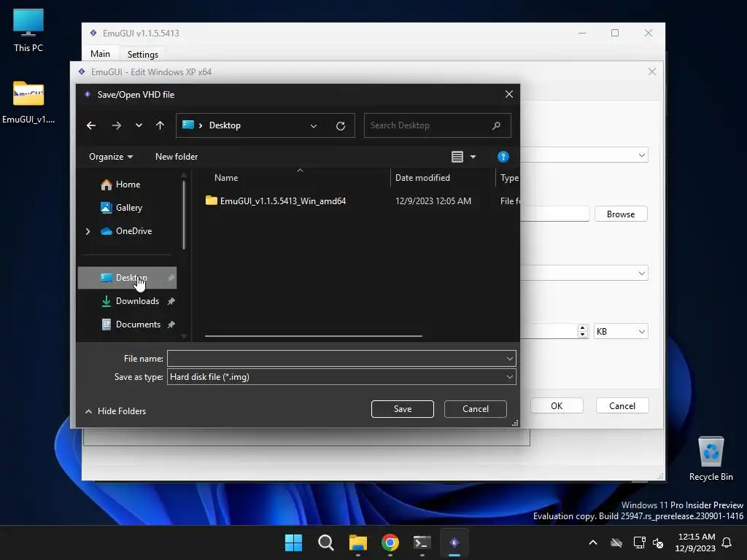Change the view layout icon
The width and height of the screenshot is (747, 560).
(x=457, y=157)
